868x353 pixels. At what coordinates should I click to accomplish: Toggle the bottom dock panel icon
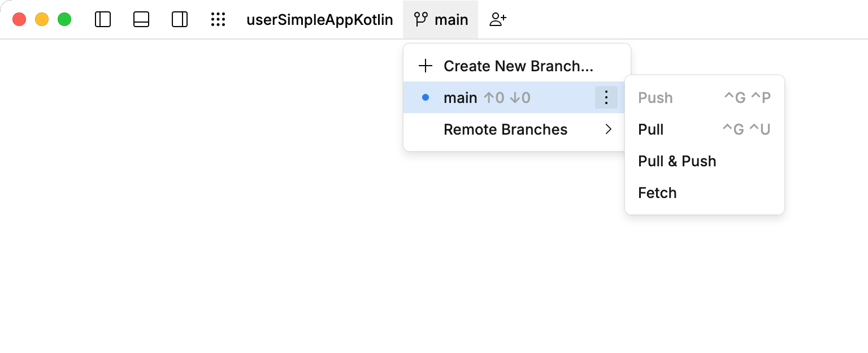[x=141, y=19]
